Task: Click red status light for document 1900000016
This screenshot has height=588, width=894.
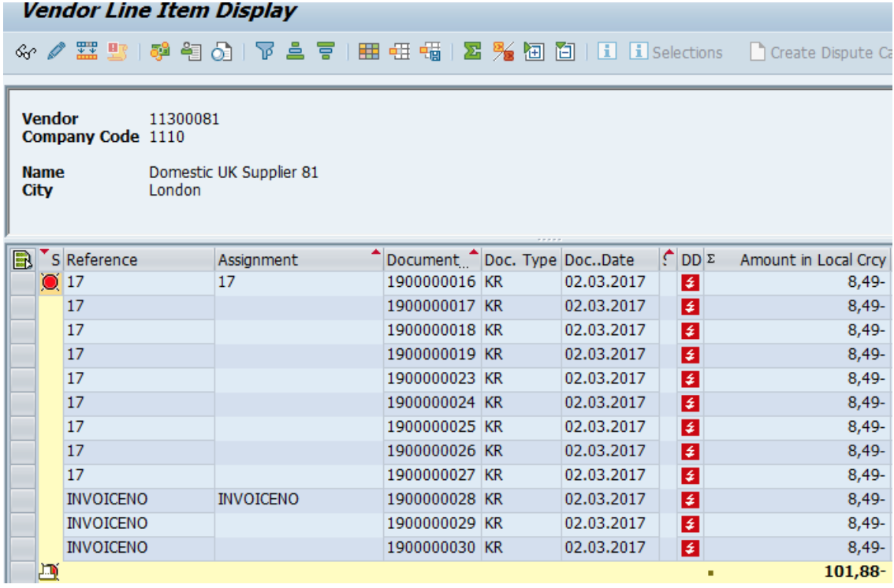Action: click(x=50, y=282)
